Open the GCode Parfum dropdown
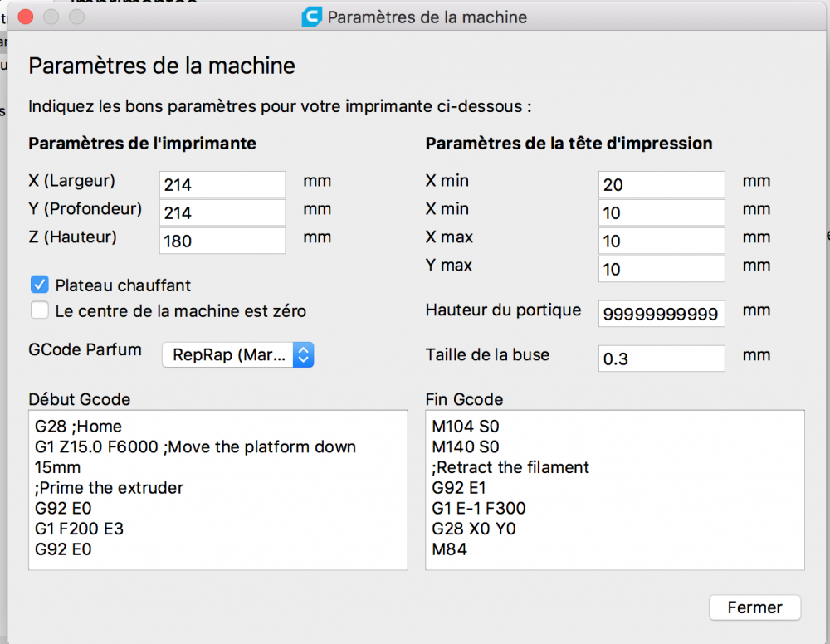 [x=237, y=354]
